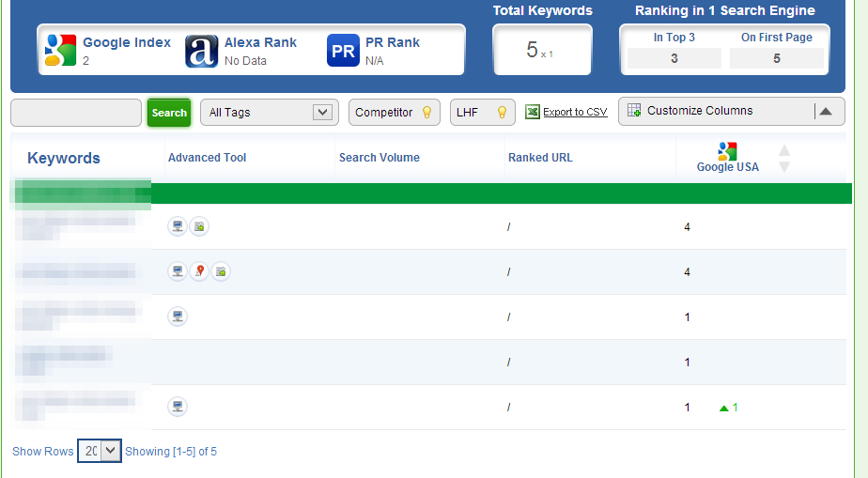868x478 pixels.
Task: Click the Excel icon beside Export to CSV
Action: 533,112
